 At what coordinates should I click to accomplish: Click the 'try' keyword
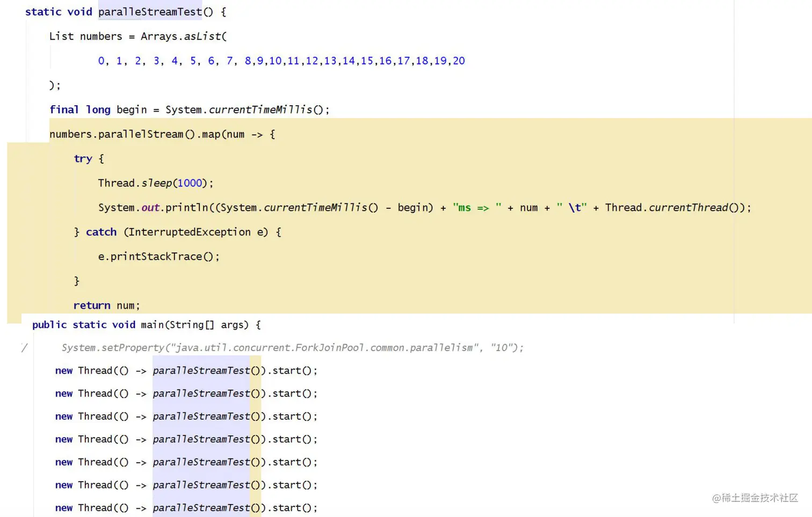click(83, 159)
